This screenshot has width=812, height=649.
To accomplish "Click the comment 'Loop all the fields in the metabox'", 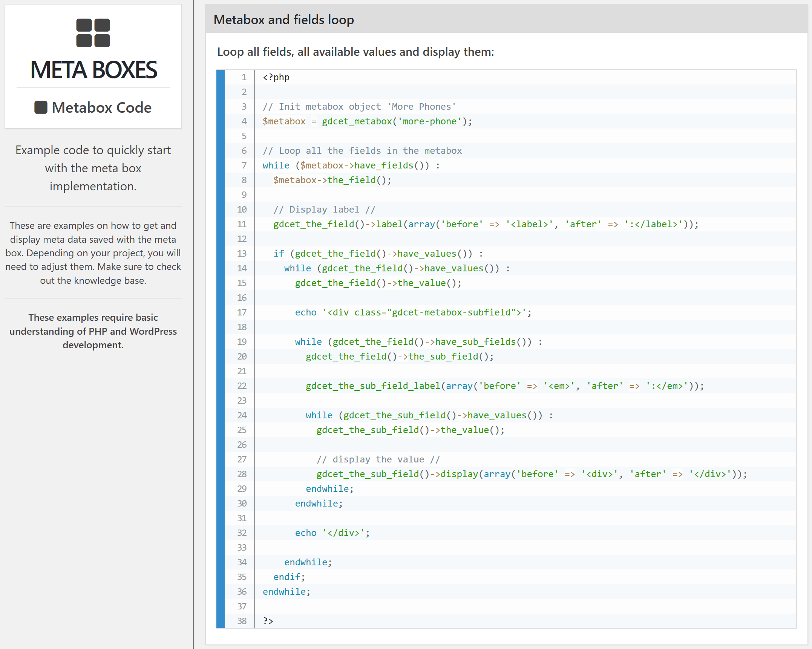I will (362, 151).
